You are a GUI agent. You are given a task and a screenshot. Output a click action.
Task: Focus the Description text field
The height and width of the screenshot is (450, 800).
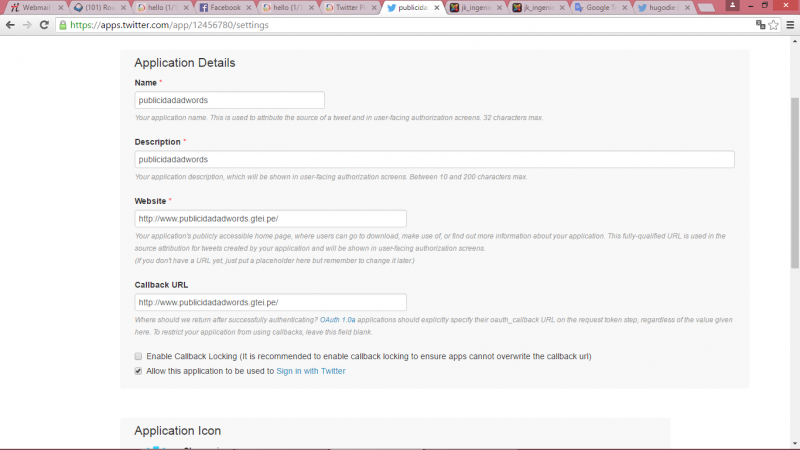[x=435, y=159]
